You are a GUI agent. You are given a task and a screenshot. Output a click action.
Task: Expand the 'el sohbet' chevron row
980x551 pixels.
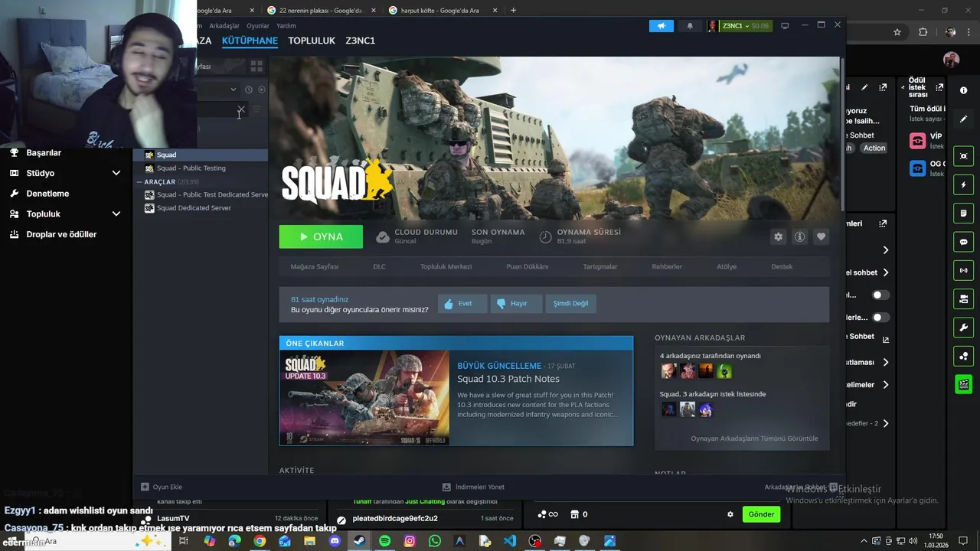pos(886,272)
